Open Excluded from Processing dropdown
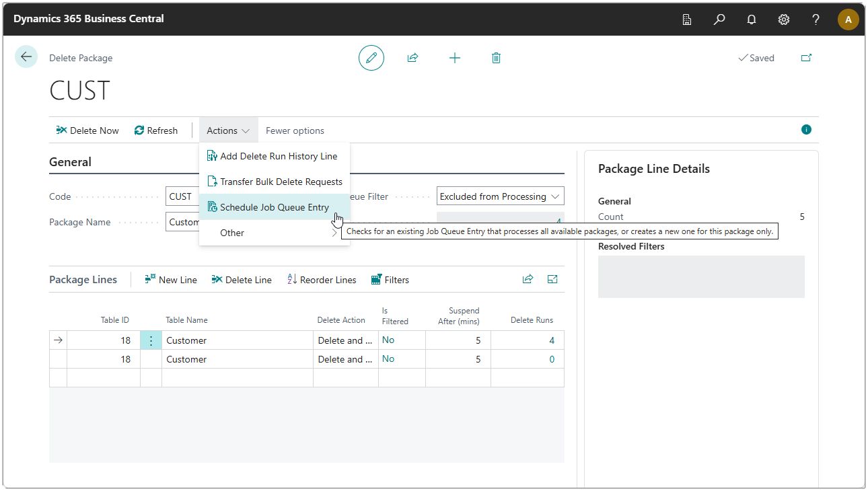 (500, 196)
